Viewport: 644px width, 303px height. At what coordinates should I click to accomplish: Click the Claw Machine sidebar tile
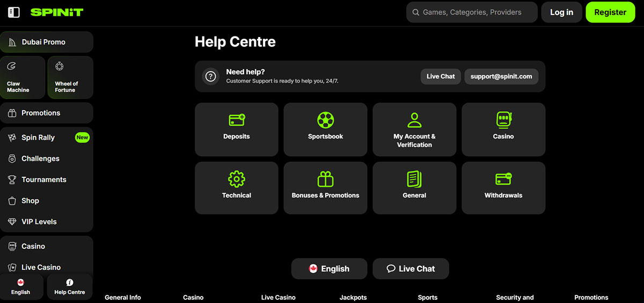click(23, 78)
